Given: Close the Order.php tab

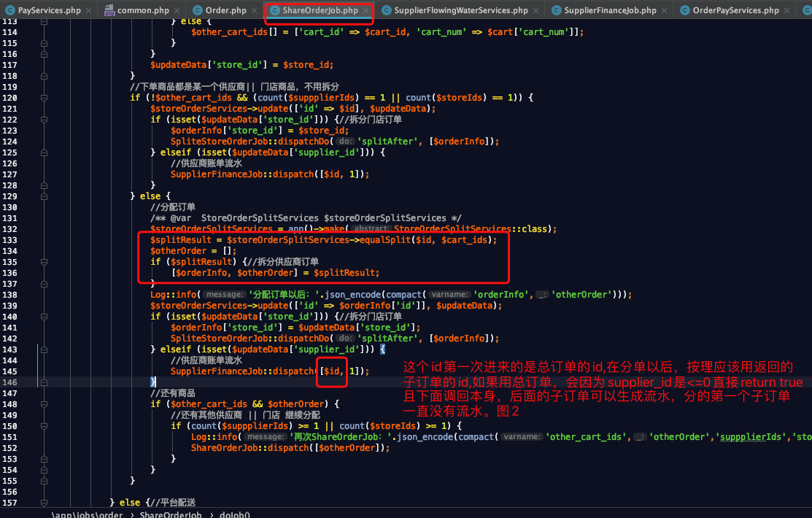Looking at the screenshot, I should [x=255, y=10].
